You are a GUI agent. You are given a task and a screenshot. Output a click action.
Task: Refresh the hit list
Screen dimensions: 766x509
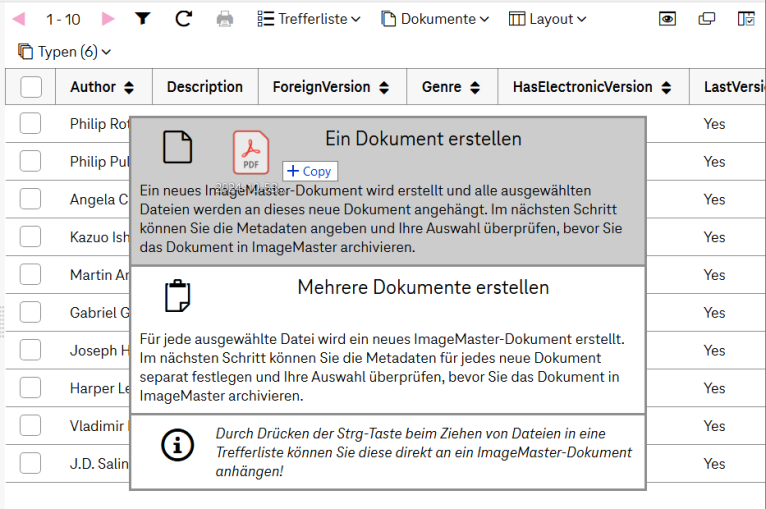click(184, 19)
